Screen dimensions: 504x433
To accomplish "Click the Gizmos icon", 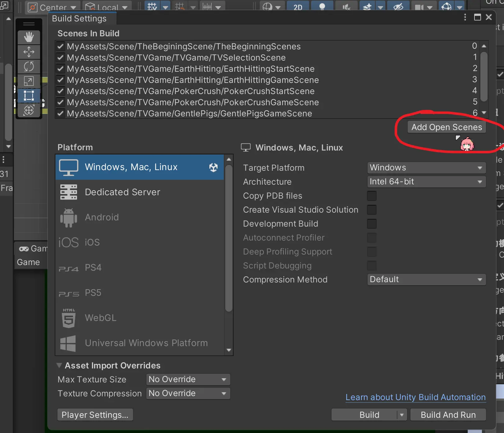I will [447, 7].
